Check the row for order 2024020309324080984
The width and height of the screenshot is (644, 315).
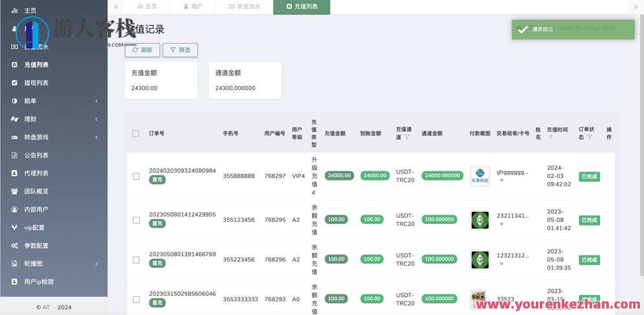click(137, 176)
